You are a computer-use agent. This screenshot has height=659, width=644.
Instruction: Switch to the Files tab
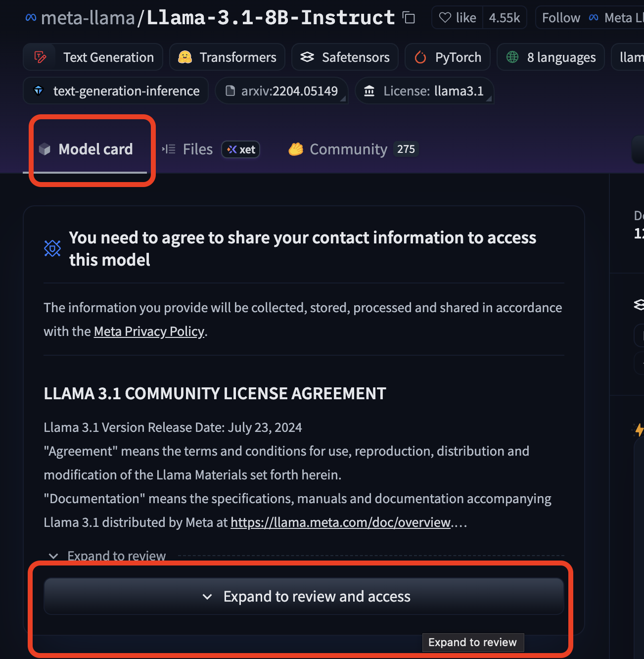pos(197,149)
